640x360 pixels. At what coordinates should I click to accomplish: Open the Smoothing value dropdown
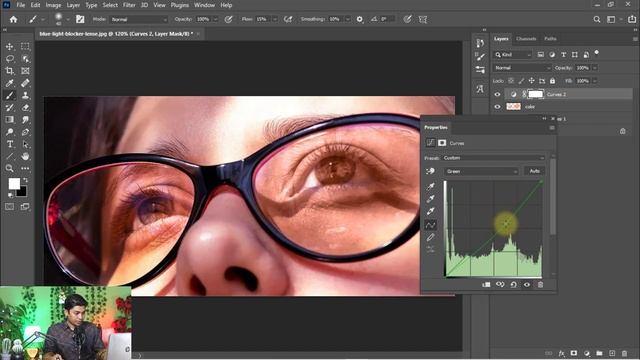click(348, 19)
